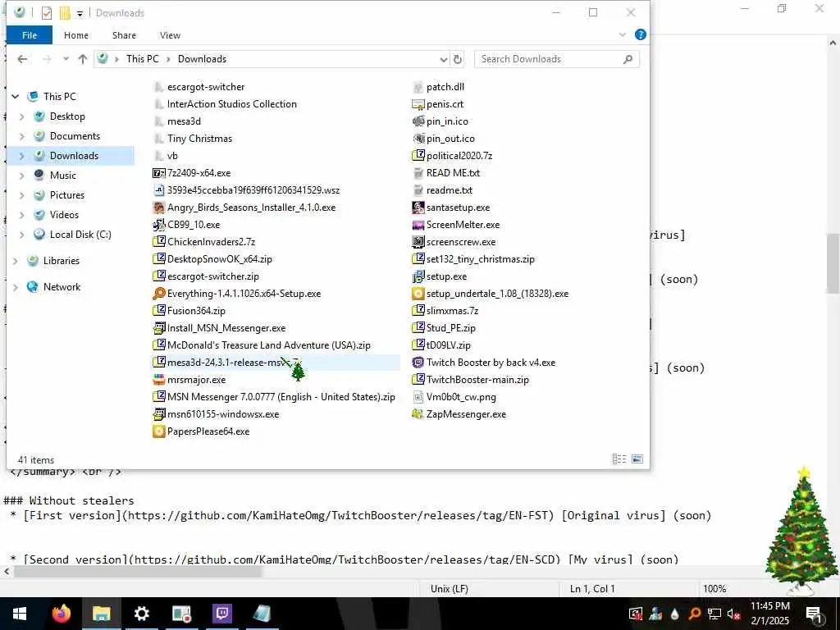Refresh the Downloads folder
Viewport: 840px width, 630px height.
pyautogui.click(x=458, y=59)
